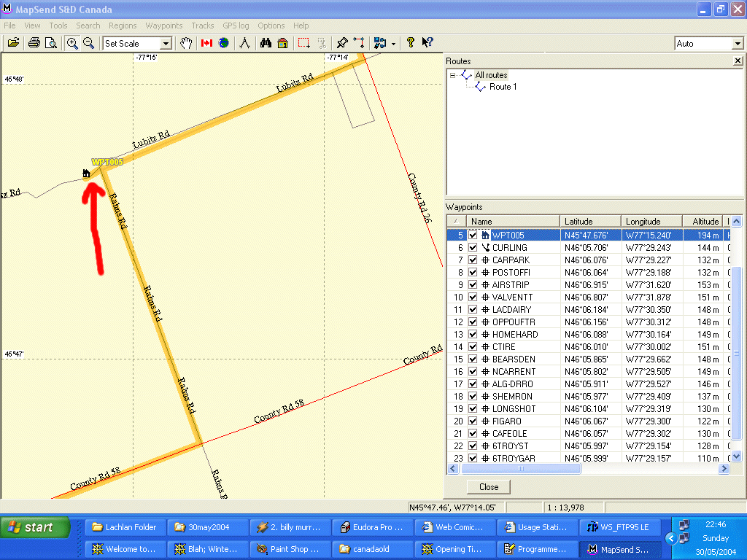The height and width of the screenshot is (560, 747).
Task: Uncheck the WPT005 waypoint checkbox
Action: [473, 236]
